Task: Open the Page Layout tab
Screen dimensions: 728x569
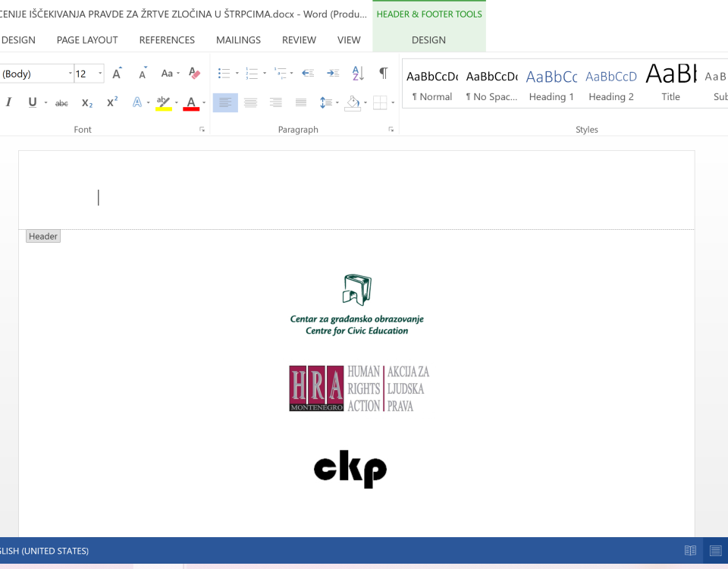Action: pyautogui.click(x=87, y=40)
